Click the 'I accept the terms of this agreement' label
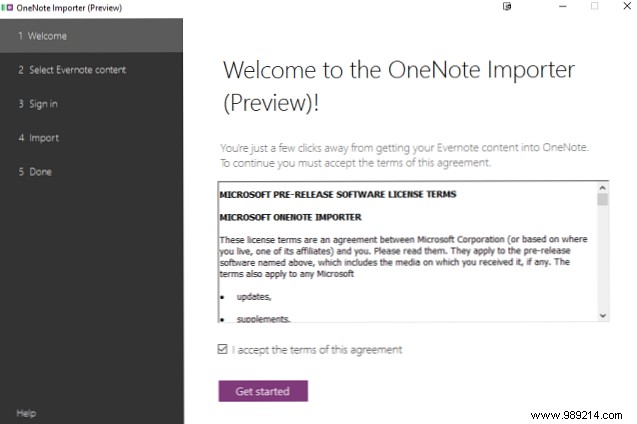 [x=317, y=350]
